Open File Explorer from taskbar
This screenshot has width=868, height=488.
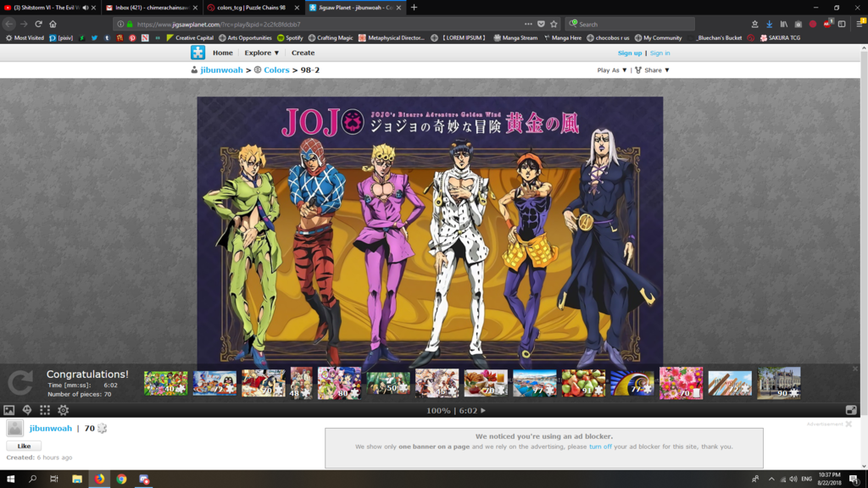(77, 479)
